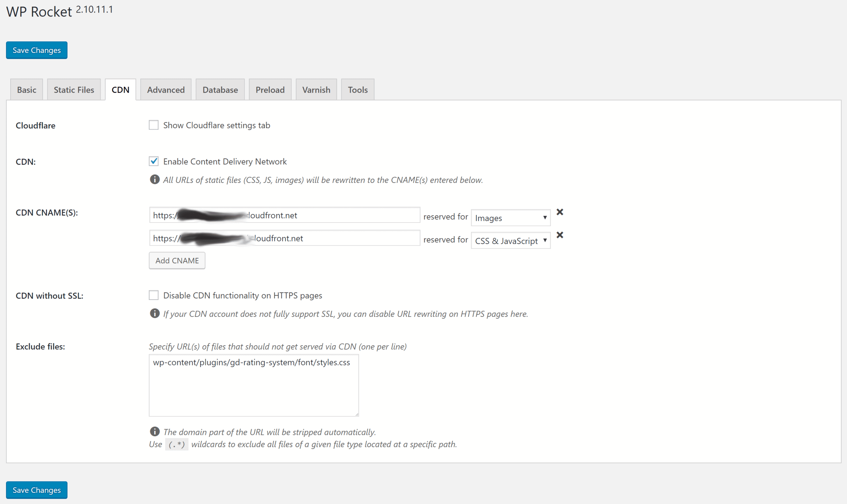Click inside the Exclude files textarea
Viewport: 847px width, 504px height.
254,386
